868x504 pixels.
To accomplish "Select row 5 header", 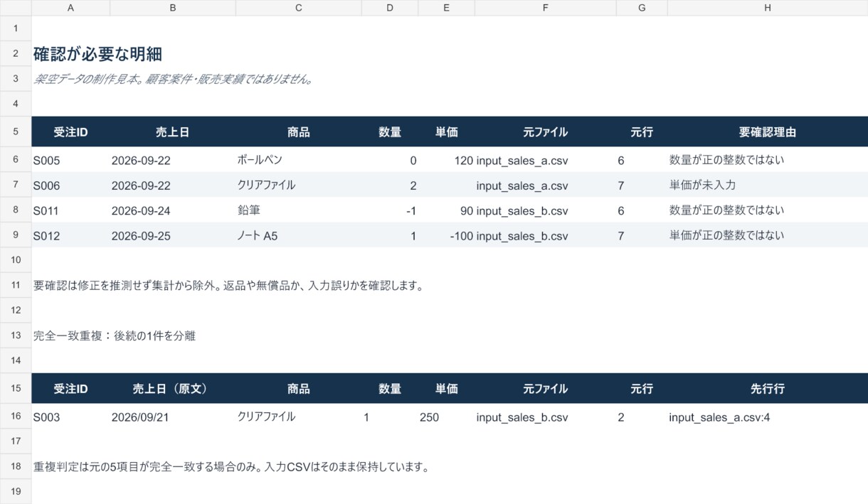I will (x=16, y=132).
